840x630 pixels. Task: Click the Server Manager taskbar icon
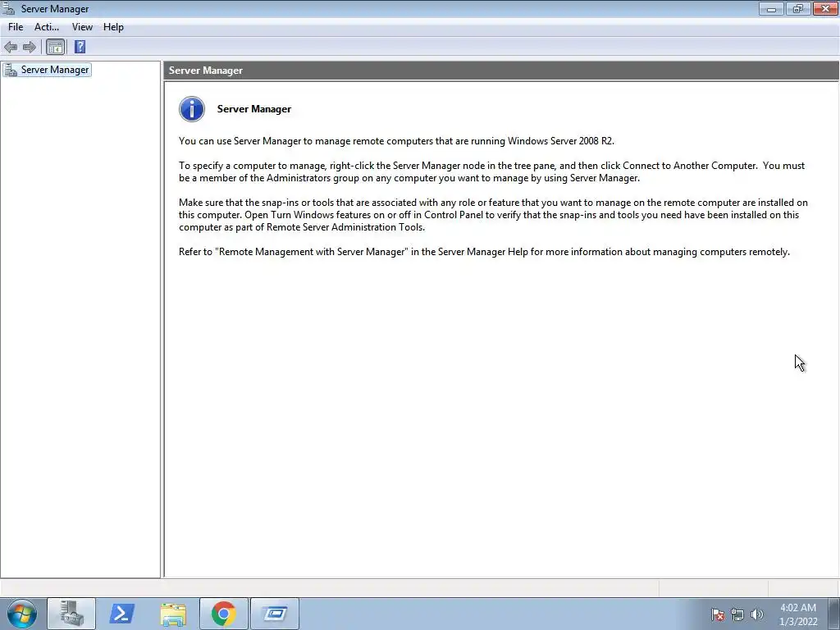[71, 614]
